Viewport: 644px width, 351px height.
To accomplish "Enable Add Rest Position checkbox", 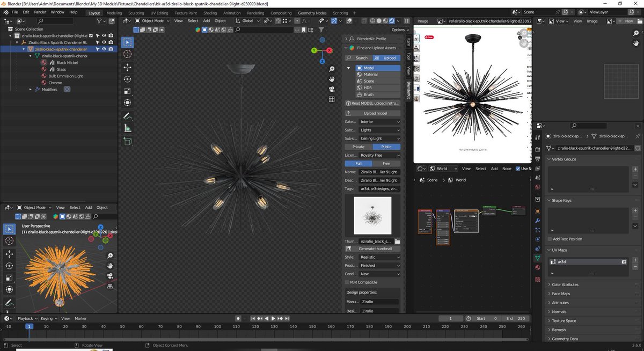I will click(550, 239).
